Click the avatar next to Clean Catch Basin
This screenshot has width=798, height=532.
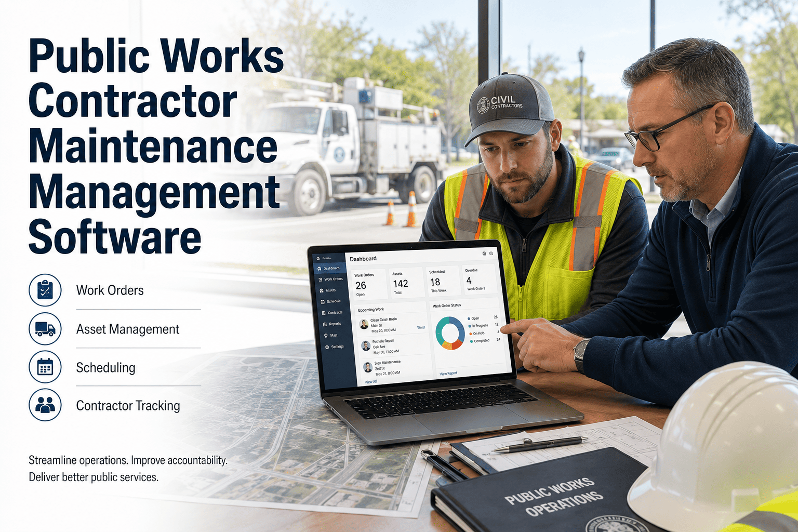[364, 324]
